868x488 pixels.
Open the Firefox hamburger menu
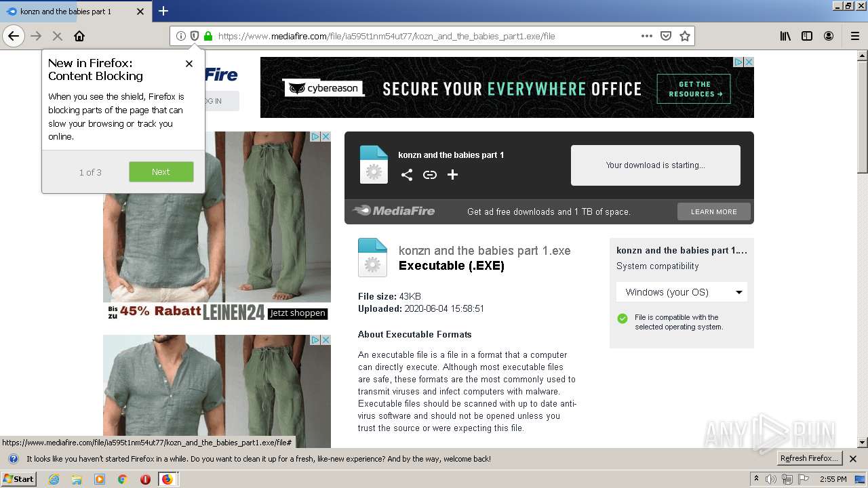pos(854,36)
